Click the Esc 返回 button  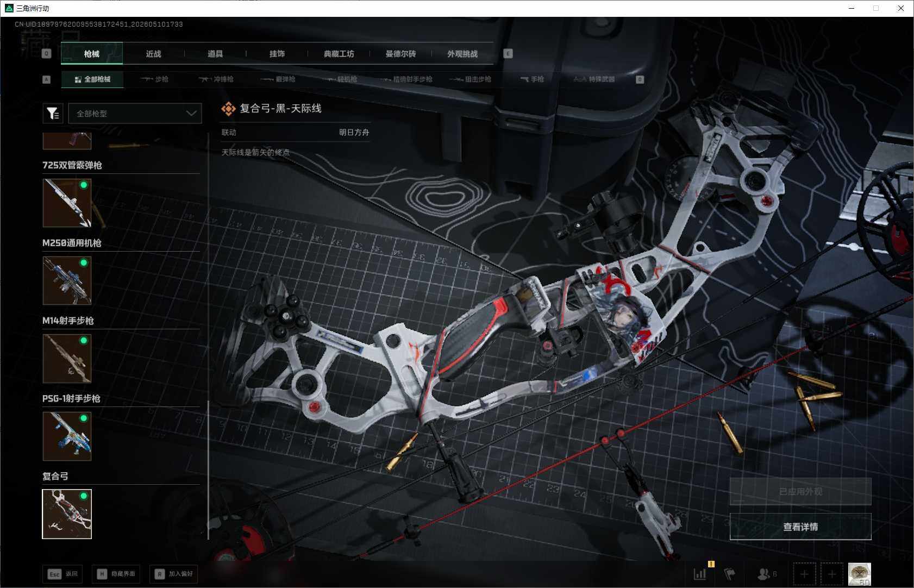tap(62, 574)
